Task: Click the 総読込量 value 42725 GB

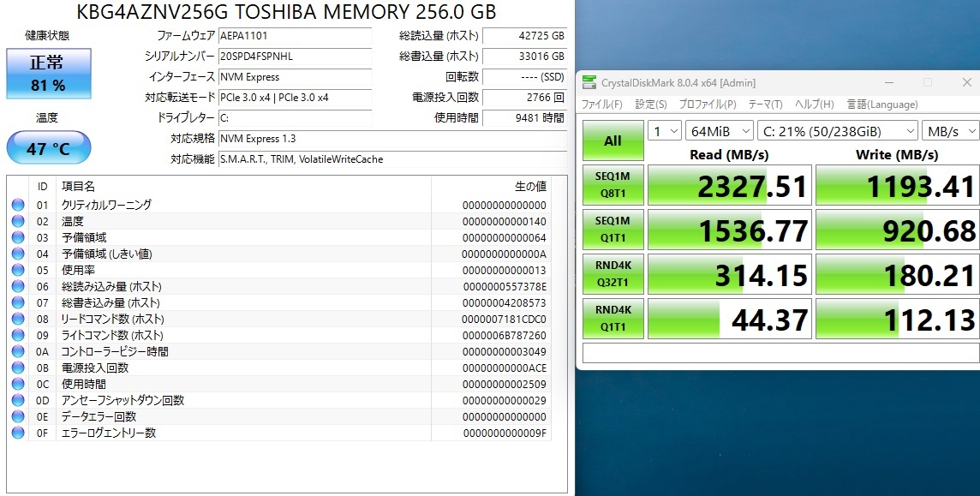Action: [x=525, y=36]
